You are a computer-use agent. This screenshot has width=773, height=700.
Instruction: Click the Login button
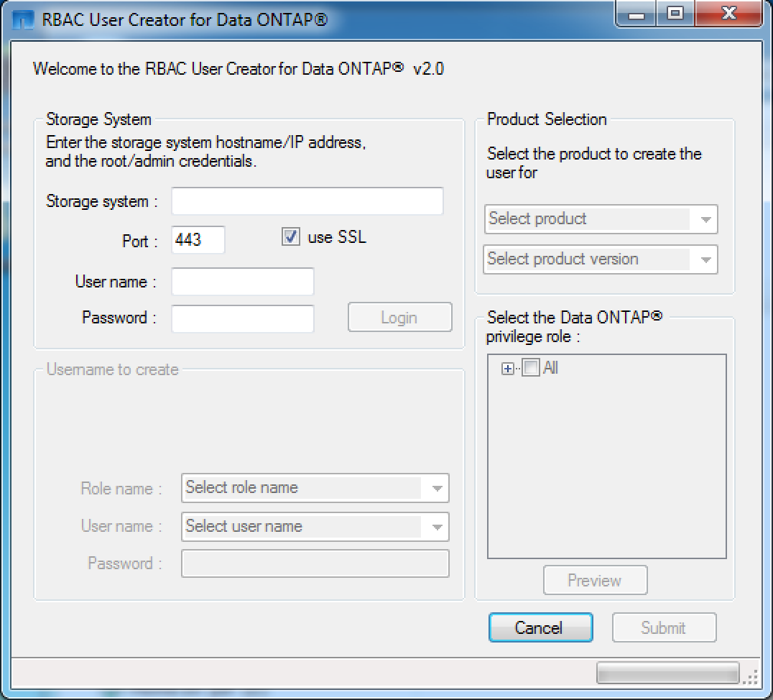coord(400,317)
